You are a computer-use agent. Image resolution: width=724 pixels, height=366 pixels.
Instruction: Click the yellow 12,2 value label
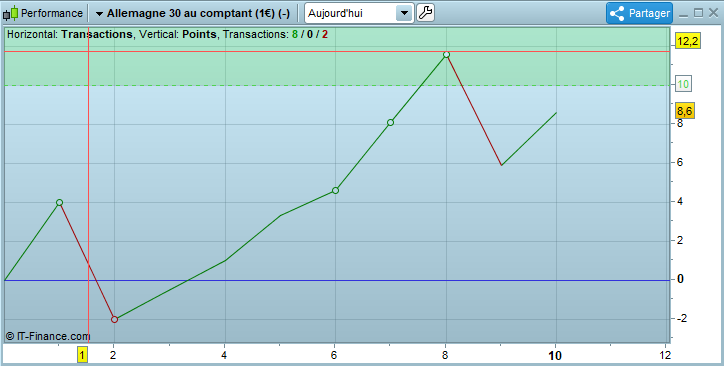click(x=688, y=42)
